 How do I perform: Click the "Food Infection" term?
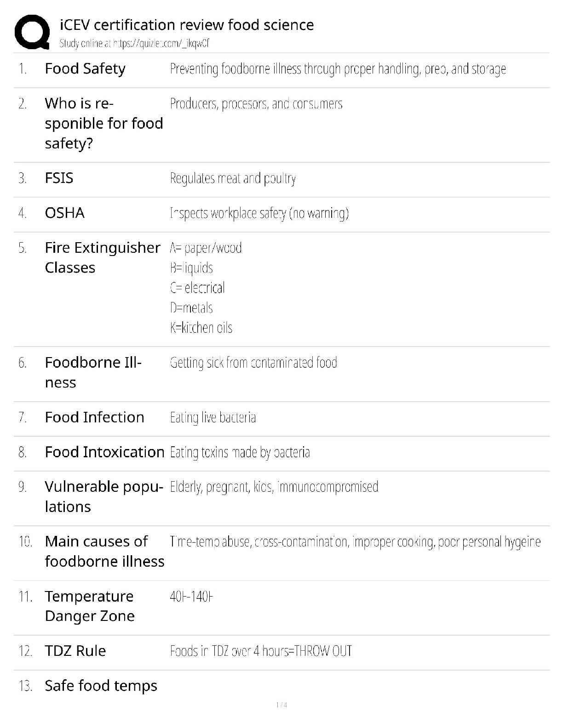[94, 417]
